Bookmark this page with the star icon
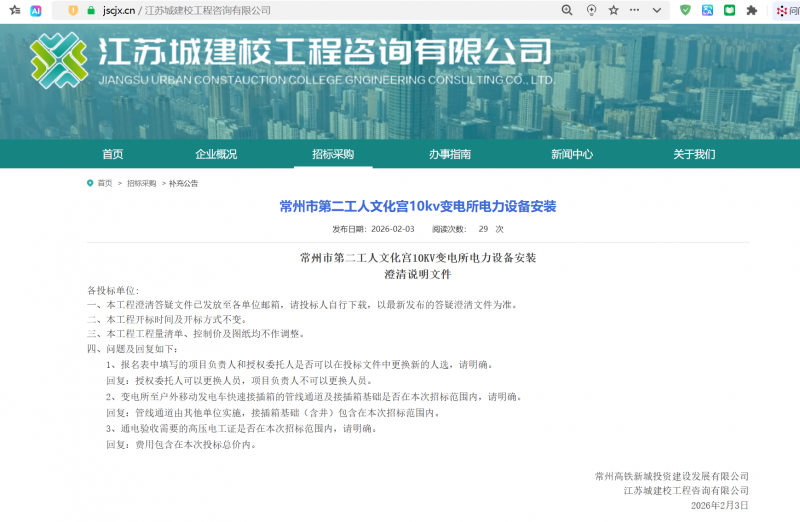This screenshot has width=800, height=522. pos(614,10)
